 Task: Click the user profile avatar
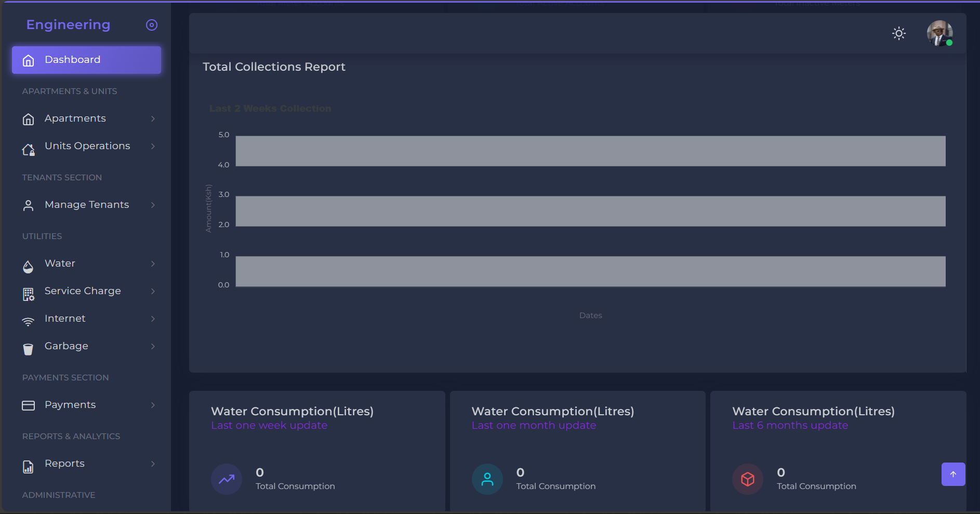point(939,33)
